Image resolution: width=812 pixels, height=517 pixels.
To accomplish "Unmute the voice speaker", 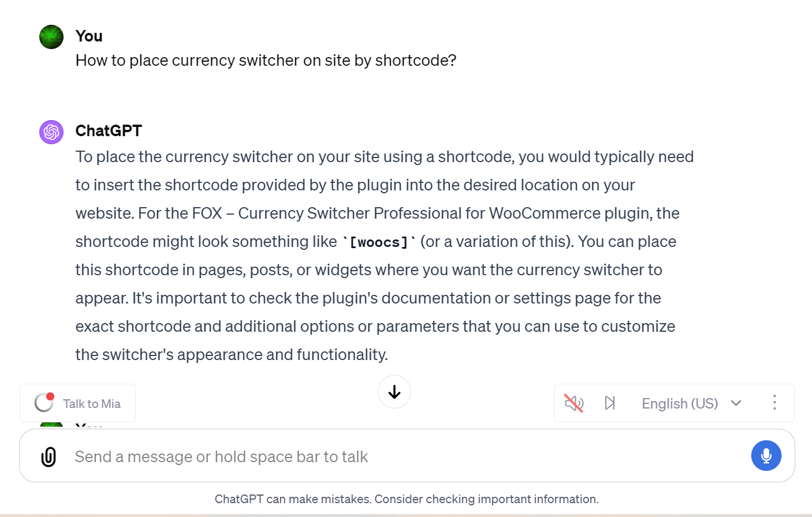I will coord(574,403).
